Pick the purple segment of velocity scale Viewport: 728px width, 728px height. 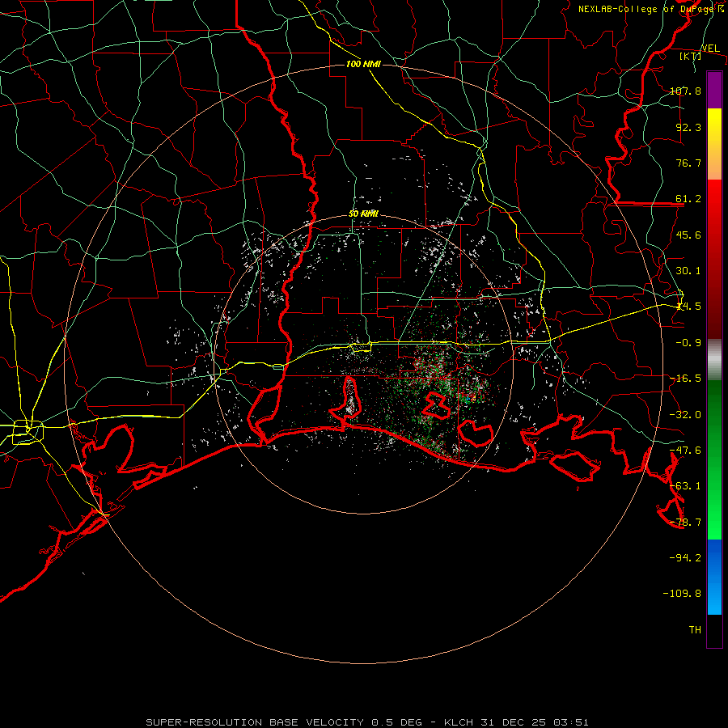[x=714, y=90]
